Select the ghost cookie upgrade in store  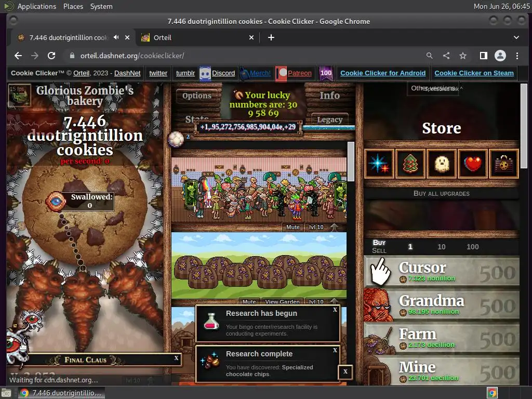tap(442, 164)
